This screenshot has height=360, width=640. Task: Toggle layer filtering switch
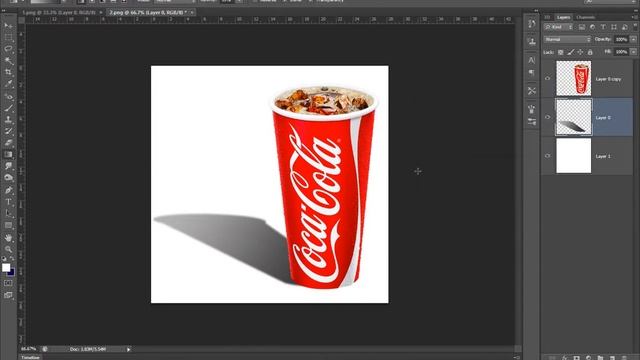point(635,27)
